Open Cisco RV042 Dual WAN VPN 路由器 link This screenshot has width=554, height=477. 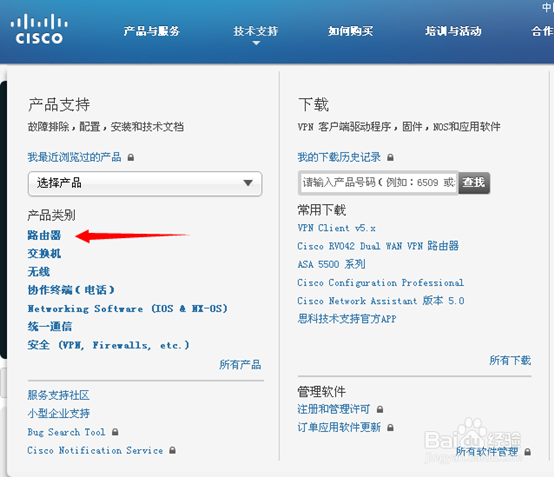[378, 246]
